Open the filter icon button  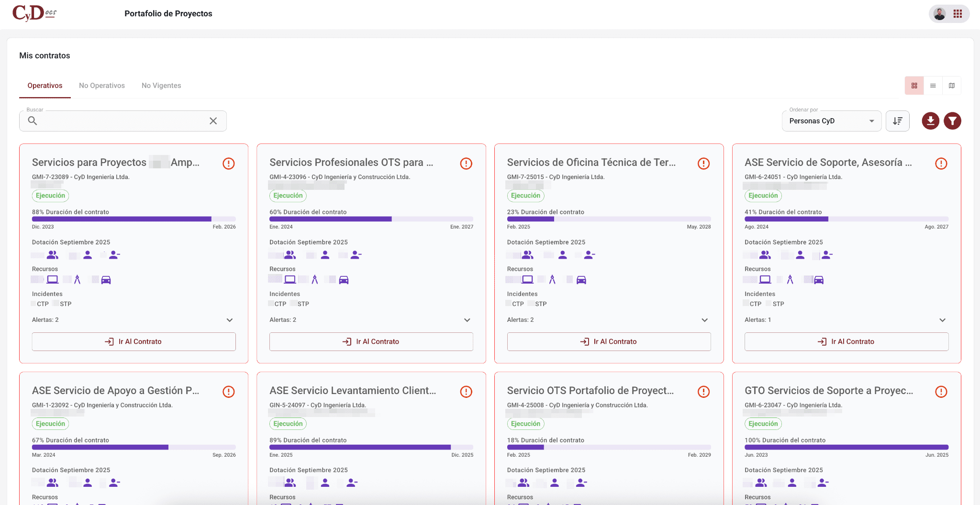coord(952,121)
